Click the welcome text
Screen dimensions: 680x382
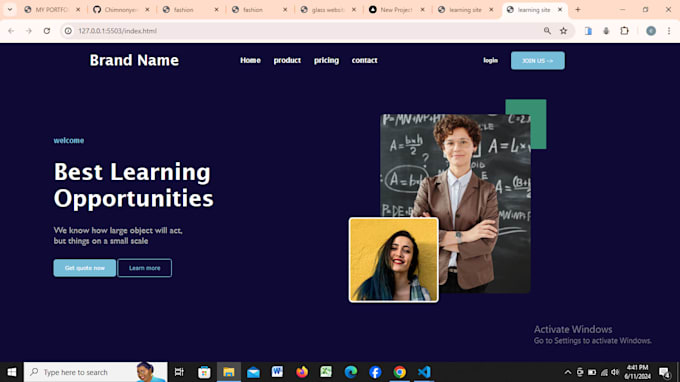[x=69, y=140]
